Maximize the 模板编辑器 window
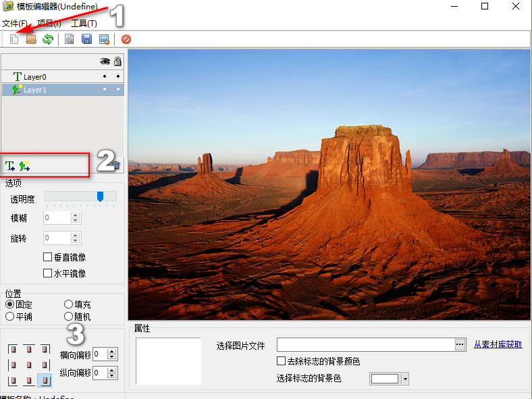Image resolution: width=532 pixels, height=399 pixels. pyautogui.click(x=485, y=6)
